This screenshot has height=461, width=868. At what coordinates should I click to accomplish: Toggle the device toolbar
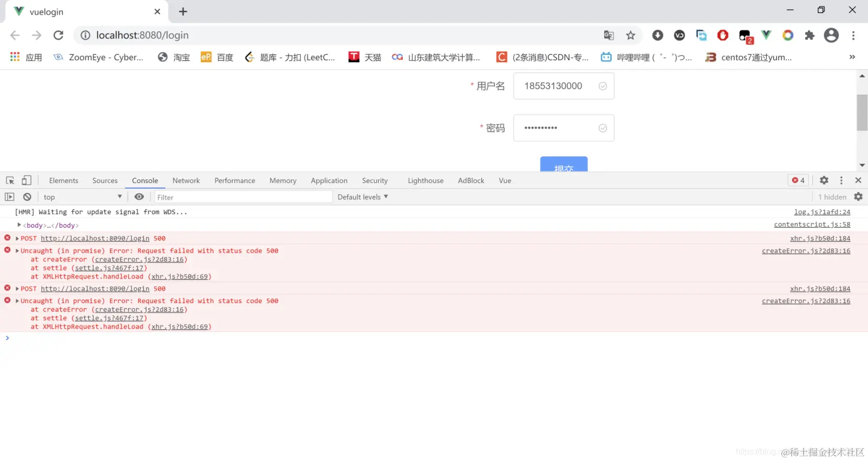[x=26, y=180]
